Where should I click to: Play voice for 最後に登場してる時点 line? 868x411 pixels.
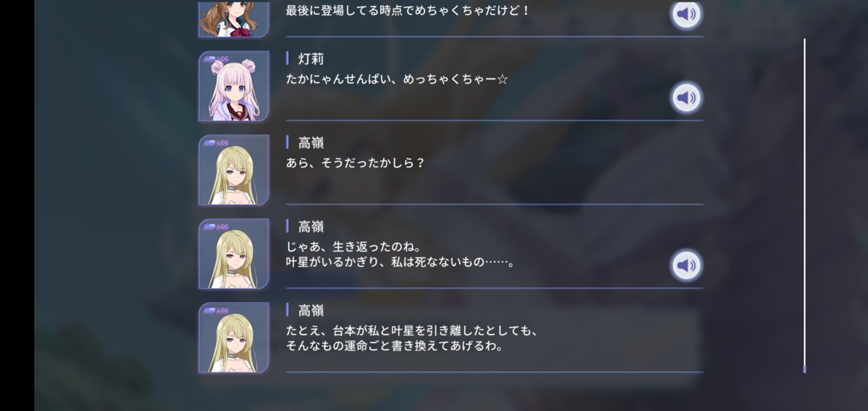(x=686, y=14)
